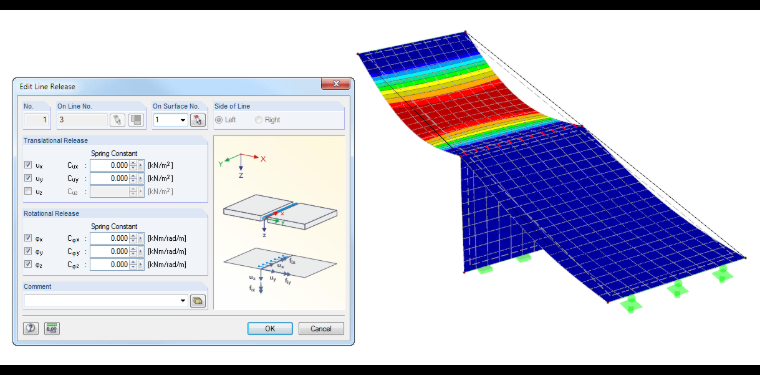Image resolution: width=760 pixels, height=375 pixels.
Task: Click the Cux spring constant spinner
Action: click(133, 165)
